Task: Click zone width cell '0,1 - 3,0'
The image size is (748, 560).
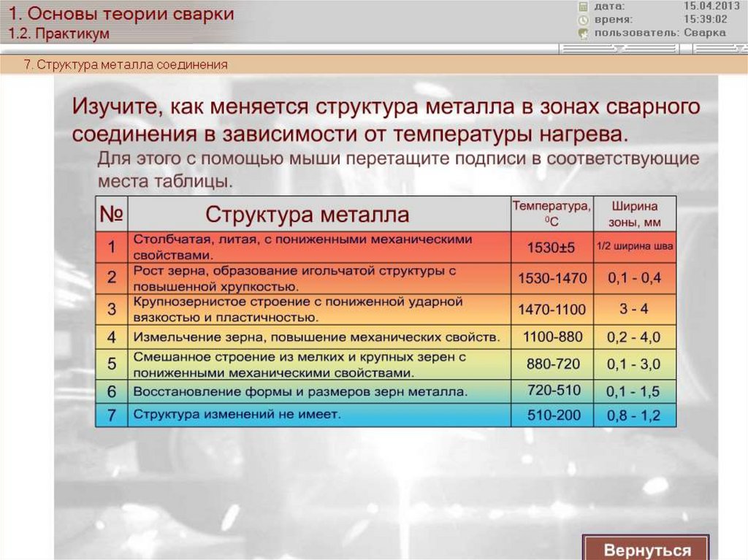Action: [635, 364]
